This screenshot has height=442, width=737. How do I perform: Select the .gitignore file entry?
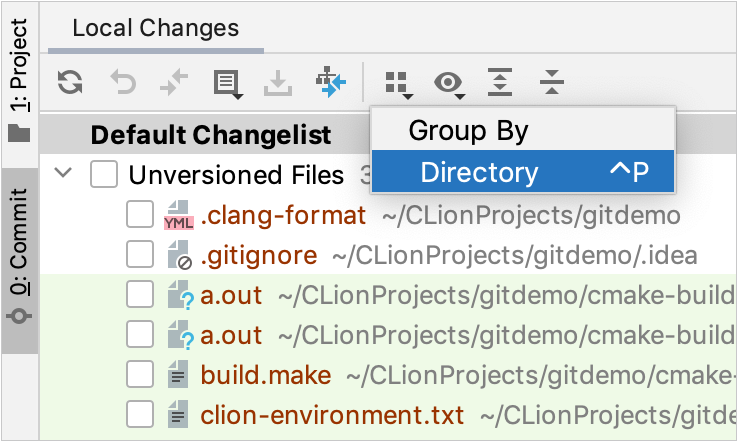(259, 255)
